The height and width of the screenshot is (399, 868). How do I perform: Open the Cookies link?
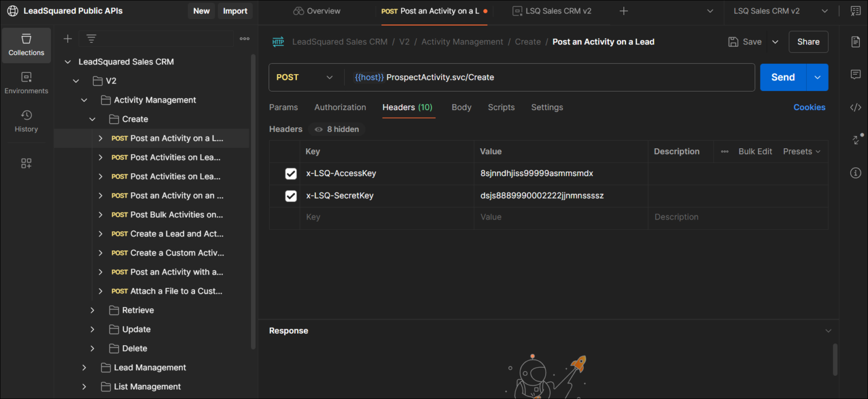tap(809, 107)
